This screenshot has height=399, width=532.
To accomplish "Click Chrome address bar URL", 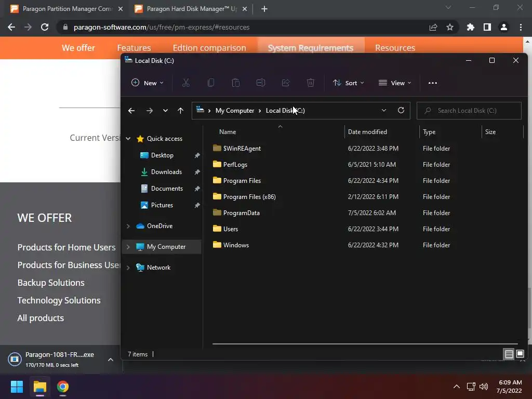I will (x=162, y=27).
